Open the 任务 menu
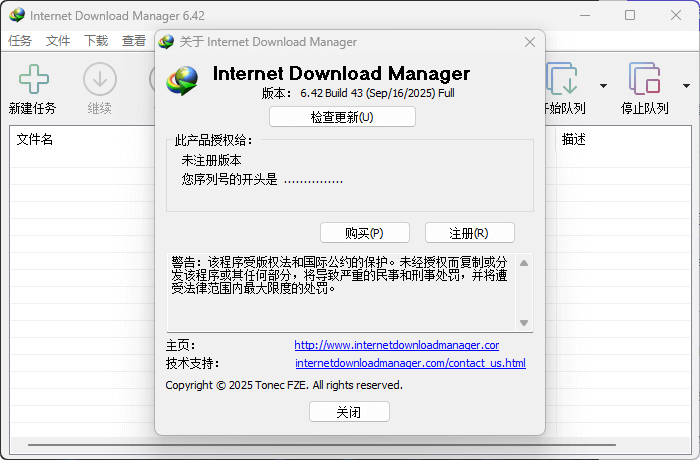This screenshot has height=460, width=700. pos(20,41)
